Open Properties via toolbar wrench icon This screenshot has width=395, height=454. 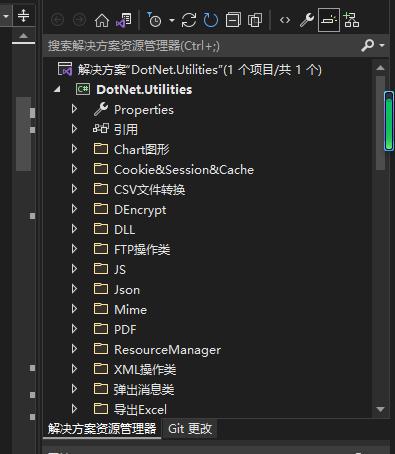[307, 20]
